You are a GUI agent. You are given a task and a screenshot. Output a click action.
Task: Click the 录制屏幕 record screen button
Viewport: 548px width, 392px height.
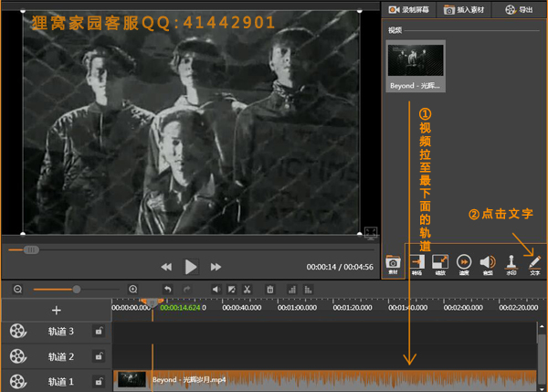[406, 10]
